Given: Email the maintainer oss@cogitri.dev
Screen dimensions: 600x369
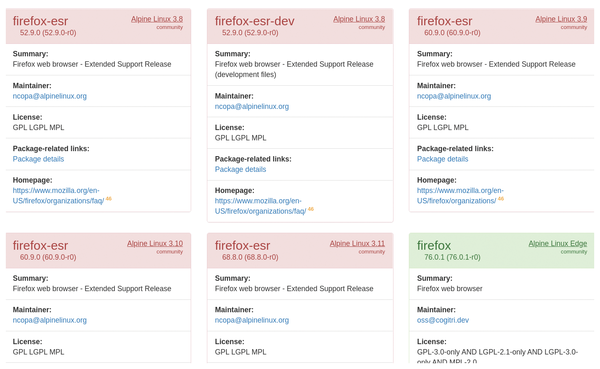Looking at the screenshot, I should pos(443,320).
